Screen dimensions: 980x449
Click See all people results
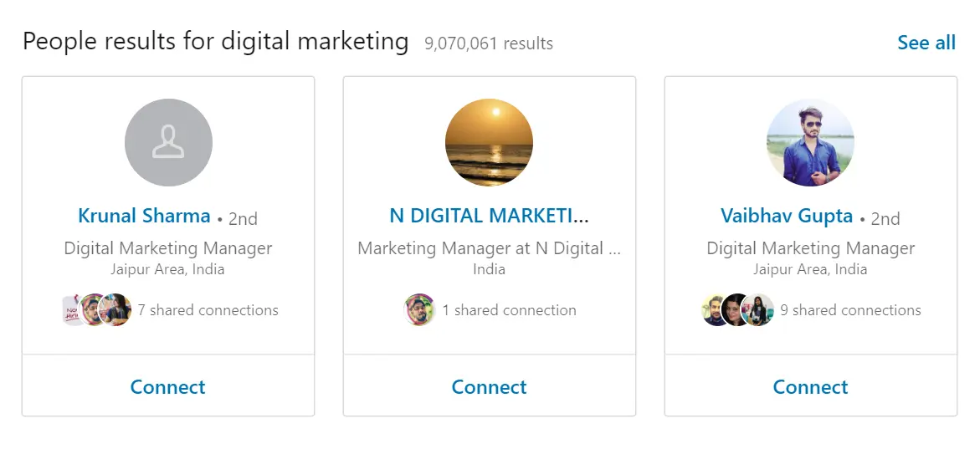pyautogui.click(x=926, y=43)
